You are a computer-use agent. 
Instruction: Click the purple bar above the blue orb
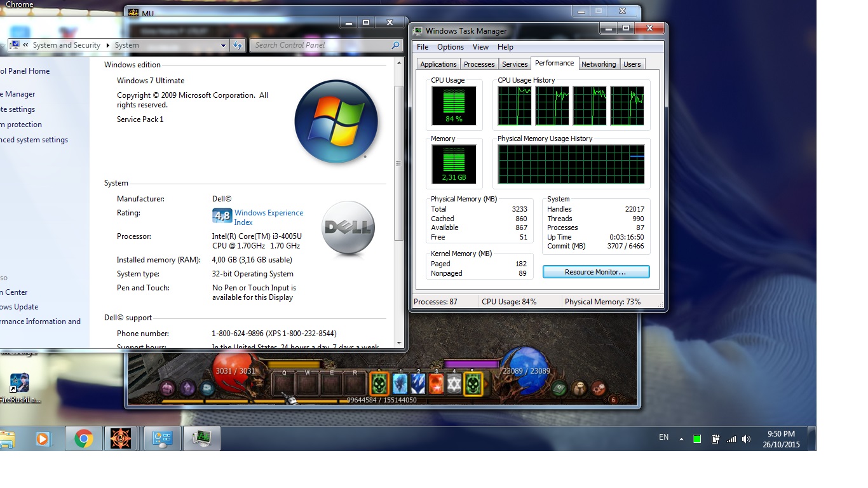[x=470, y=365]
